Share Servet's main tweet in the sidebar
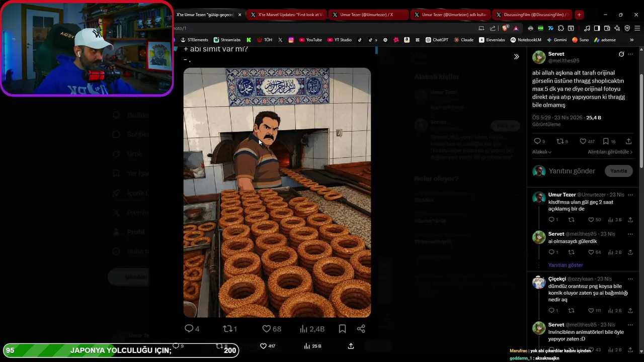The width and height of the screenshot is (644, 362). point(628,142)
